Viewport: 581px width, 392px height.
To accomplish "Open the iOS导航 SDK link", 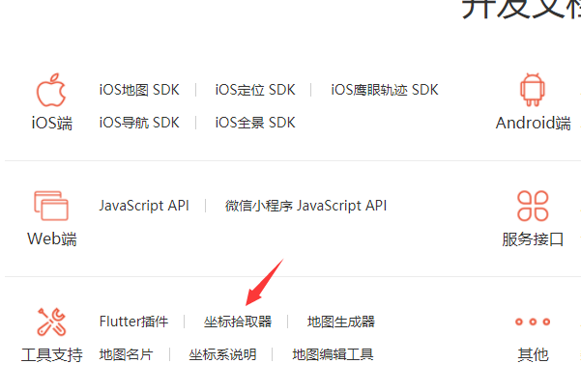I will coord(139,123).
